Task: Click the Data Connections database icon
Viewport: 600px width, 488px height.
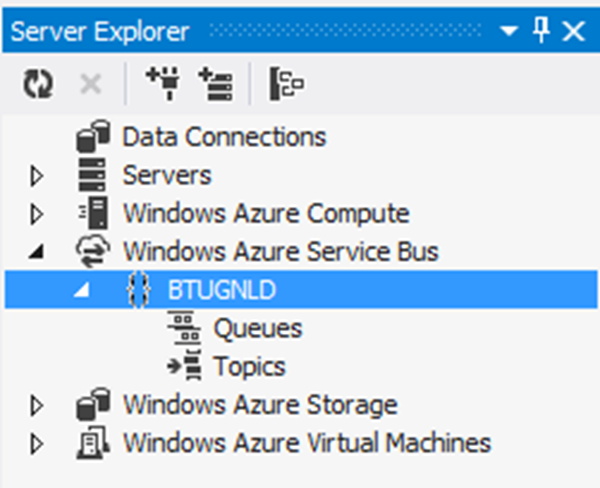Action: [93, 136]
